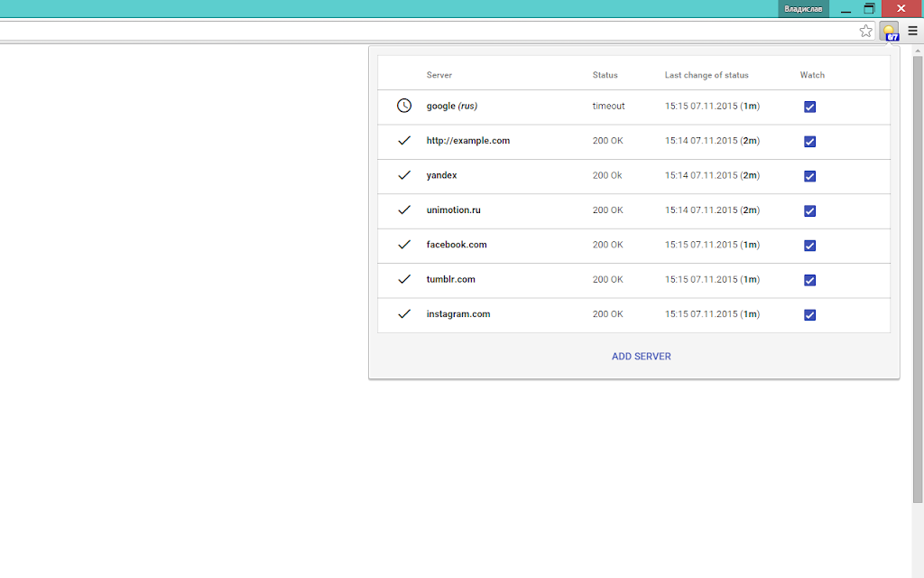This screenshot has height=578, width=924.
Task: Click the timeout status of google
Action: tap(609, 107)
